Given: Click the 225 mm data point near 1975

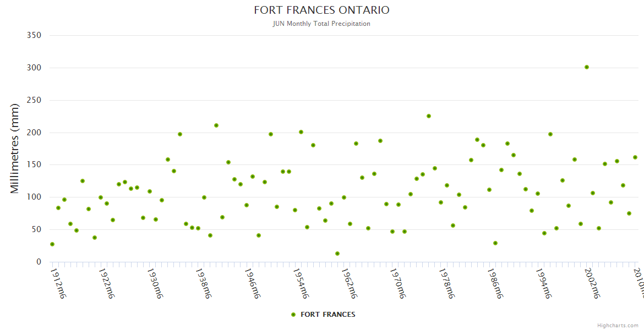Looking at the screenshot, I should tap(429, 116).
